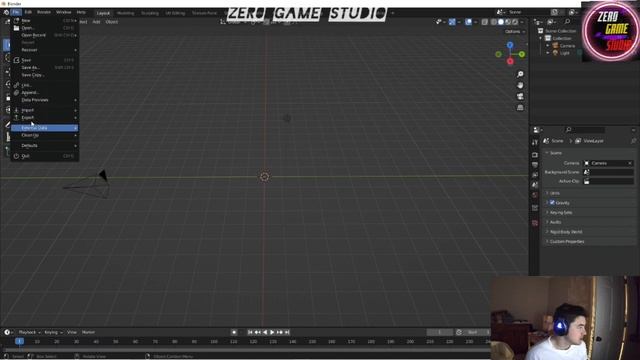
Task: Open the Keying dropdown in timeline
Action: tap(53, 332)
